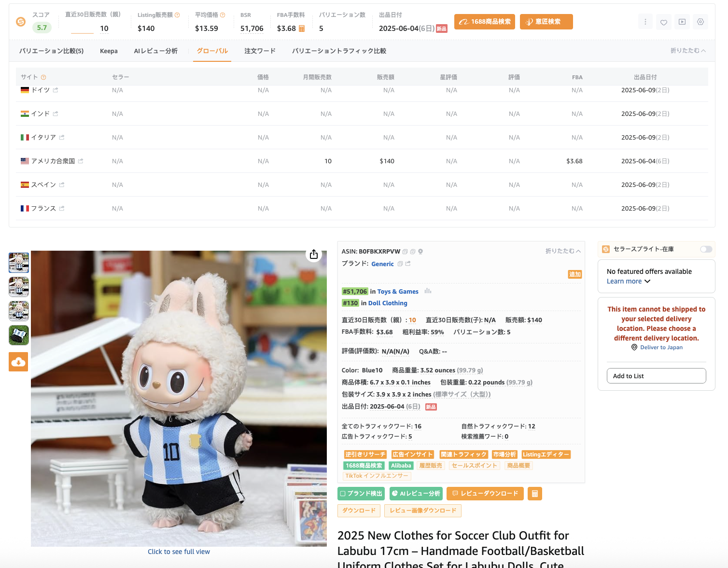
Task: Click the heart favorite icon
Action: 664,22
